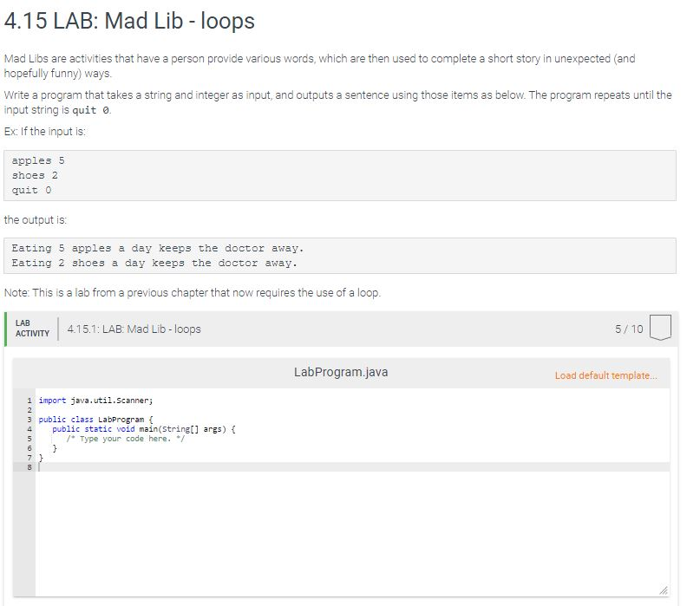Click line number 5 in the gutter
Image resolution: width=700 pixels, height=606 pixels.
tap(29, 439)
